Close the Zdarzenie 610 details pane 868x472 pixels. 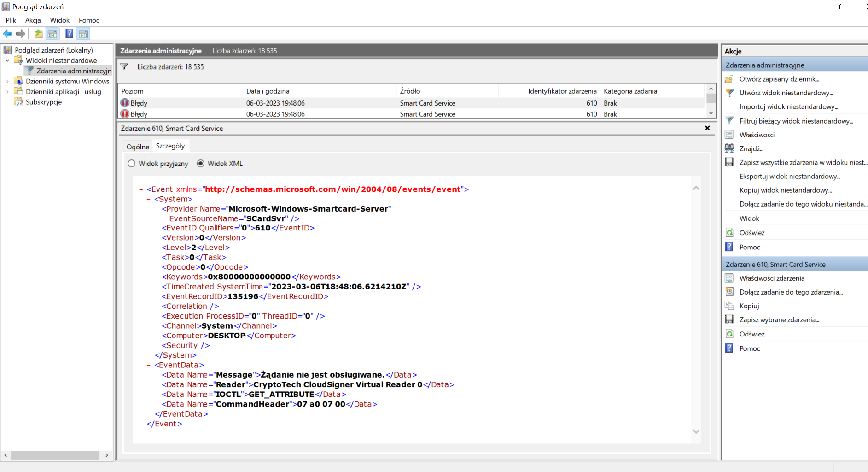pyautogui.click(x=707, y=128)
